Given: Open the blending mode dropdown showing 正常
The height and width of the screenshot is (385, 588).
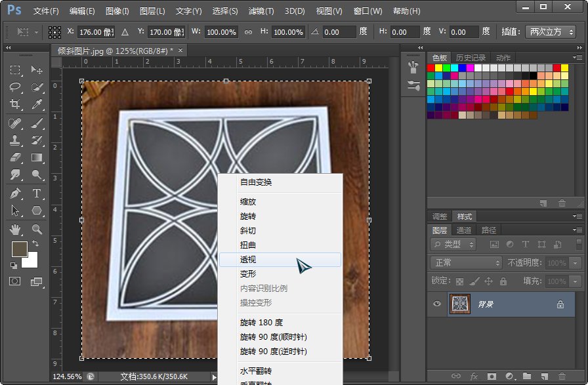Looking at the screenshot, I should pyautogui.click(x=465, y=262).
